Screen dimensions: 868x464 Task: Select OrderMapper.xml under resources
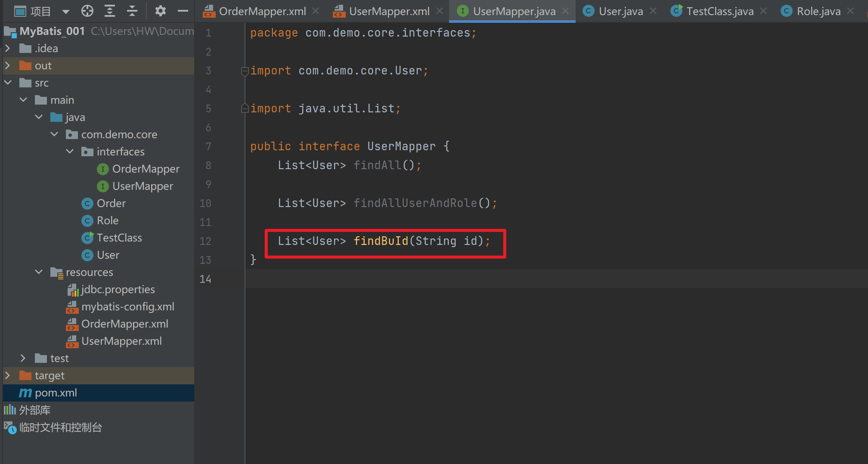[x=125, y=324]
